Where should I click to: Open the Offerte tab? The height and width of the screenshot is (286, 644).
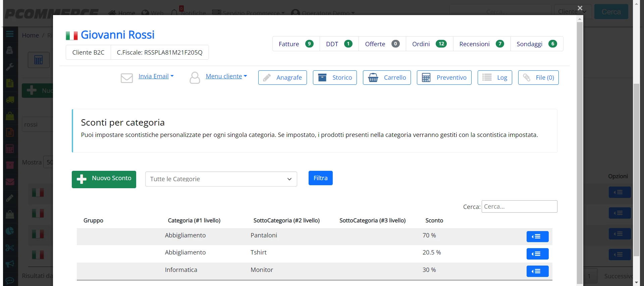click(x=382, y=44)
